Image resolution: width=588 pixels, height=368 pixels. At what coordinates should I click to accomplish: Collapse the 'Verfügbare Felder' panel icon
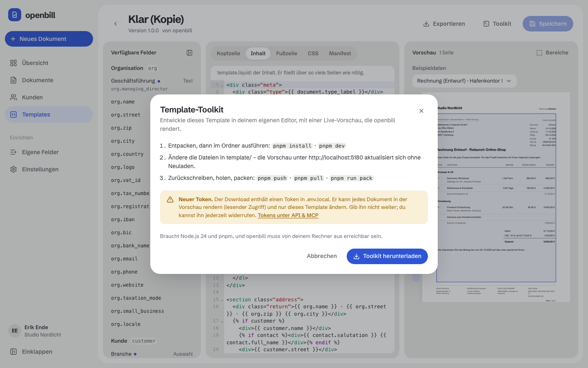pos(189,53)
